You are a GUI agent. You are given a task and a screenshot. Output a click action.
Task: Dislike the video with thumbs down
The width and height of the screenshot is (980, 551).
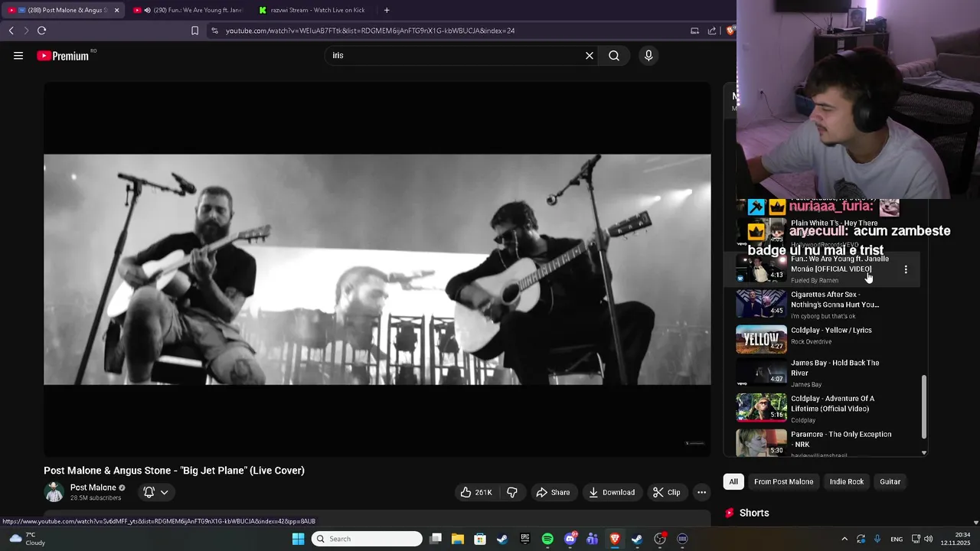512,492
